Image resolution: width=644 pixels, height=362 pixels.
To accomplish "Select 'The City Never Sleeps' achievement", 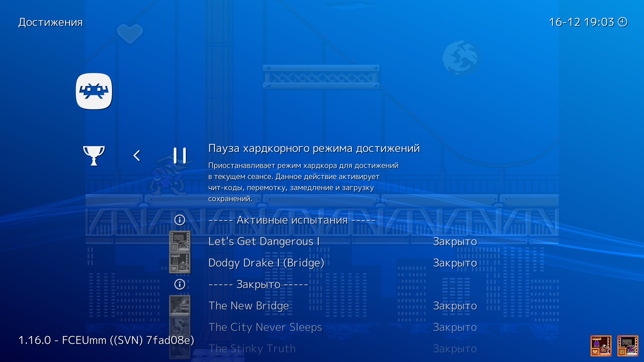I will 265,327.
